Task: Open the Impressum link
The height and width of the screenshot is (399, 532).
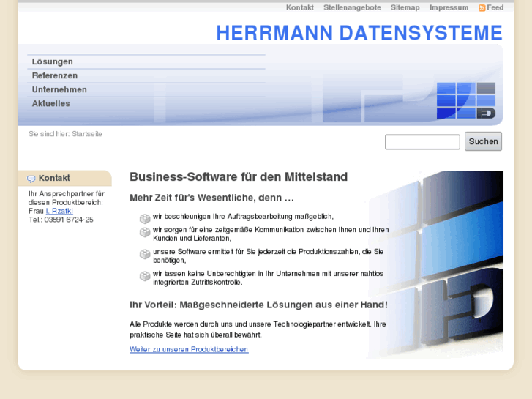Action: 449,7
